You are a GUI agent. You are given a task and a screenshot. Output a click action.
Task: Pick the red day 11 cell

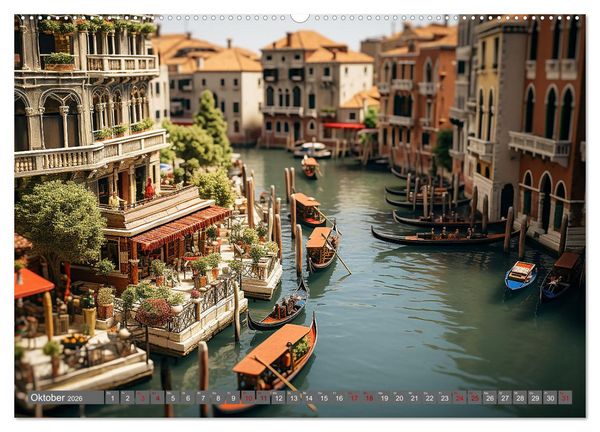pos(263,398)
